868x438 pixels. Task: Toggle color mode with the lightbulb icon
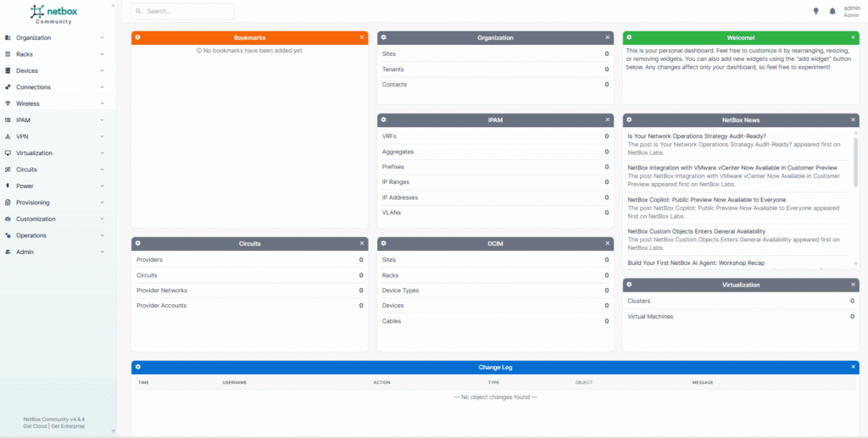(815, 11)
